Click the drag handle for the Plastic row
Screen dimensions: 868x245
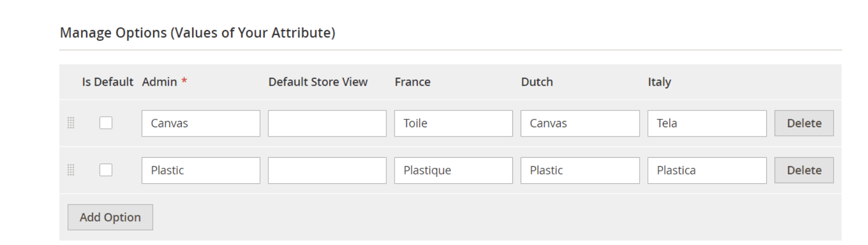[x=71, y=170]
